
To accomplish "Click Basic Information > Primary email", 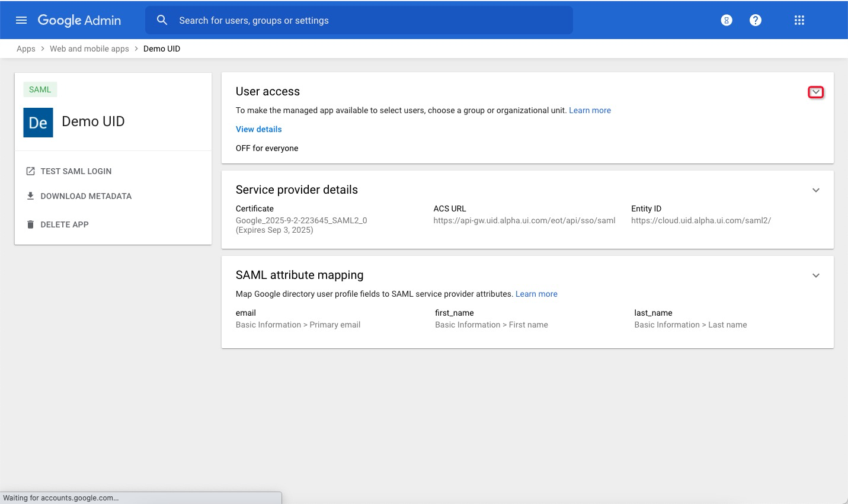I will 298,325.
